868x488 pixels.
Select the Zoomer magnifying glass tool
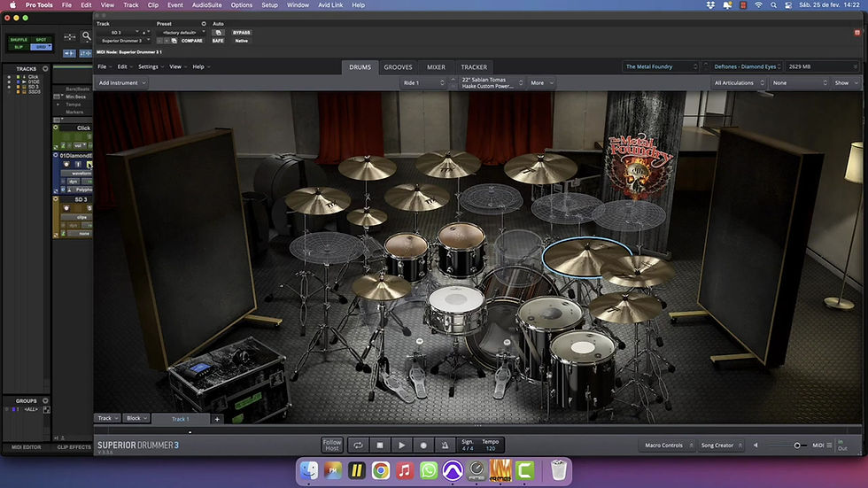coord(87,36)
